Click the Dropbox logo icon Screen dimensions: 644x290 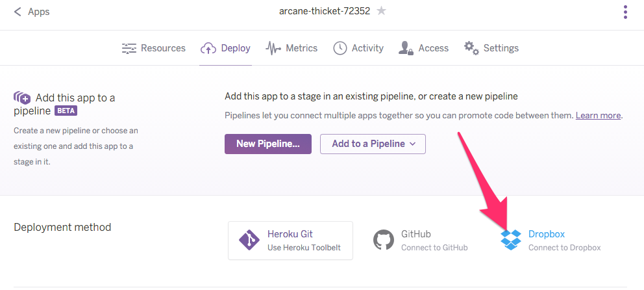(x=511, y=240)
